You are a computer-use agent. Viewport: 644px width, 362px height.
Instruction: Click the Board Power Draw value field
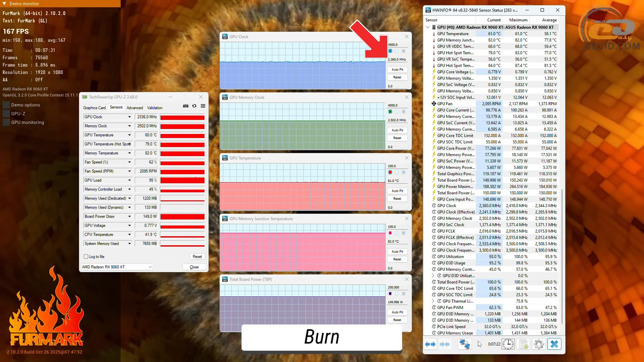coord(147,217)
